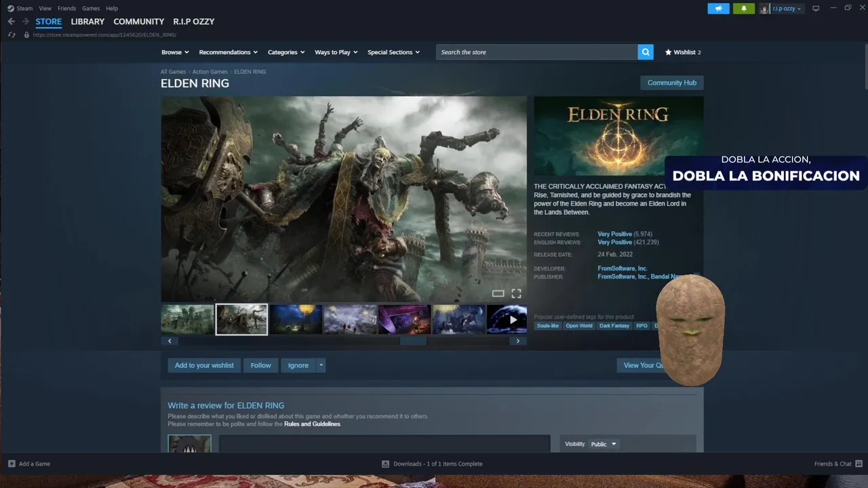The height and width of the screenshot is (488, 868).
Task: Open the FromSoftware, Inc. developer link
Action: click(623, 269)
